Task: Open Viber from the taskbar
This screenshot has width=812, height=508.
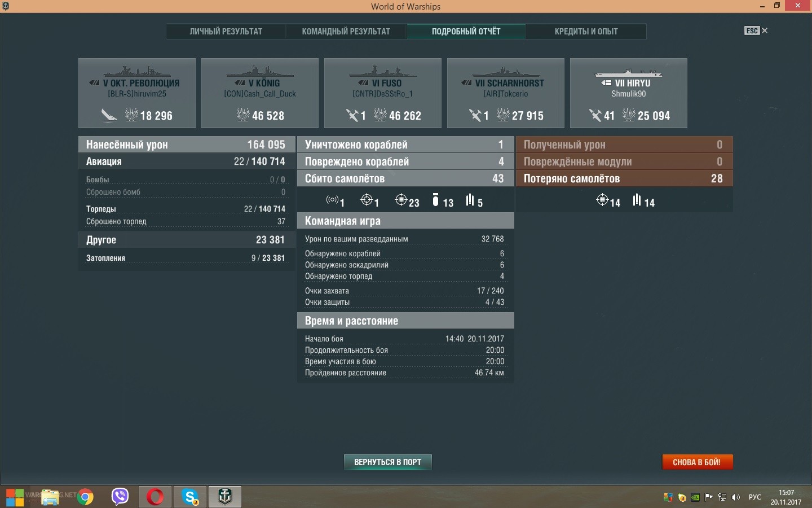Action: click(x=120, y=497)
